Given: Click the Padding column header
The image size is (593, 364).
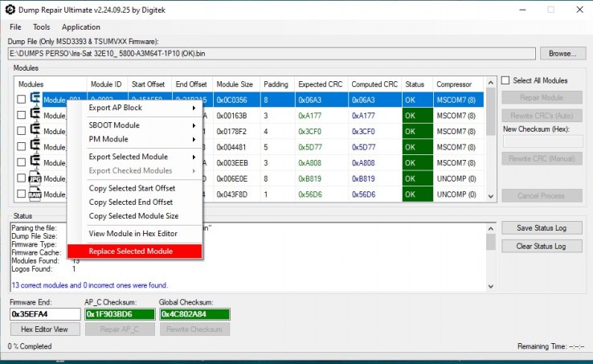Looking at the screenshot, I should (x=276, y=84).
